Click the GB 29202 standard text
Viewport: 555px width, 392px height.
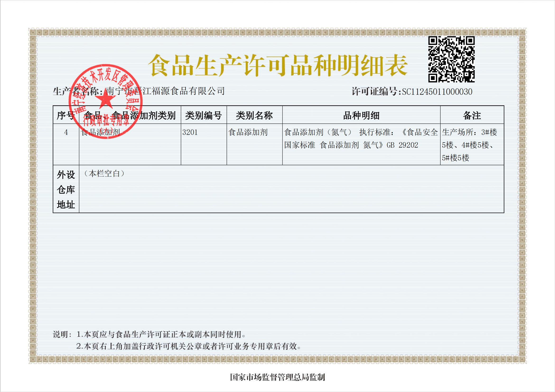[402, 145]
